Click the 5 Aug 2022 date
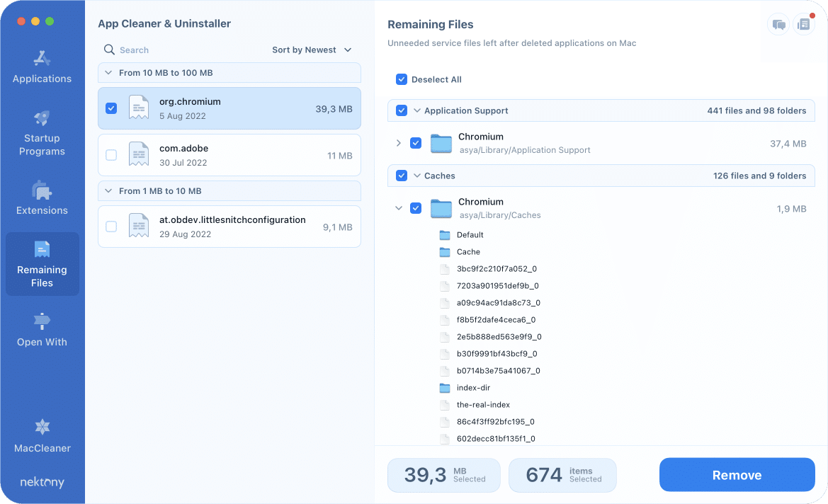Image resolution: width=828 pixels, height=504 pixels. tap(183, 116)
